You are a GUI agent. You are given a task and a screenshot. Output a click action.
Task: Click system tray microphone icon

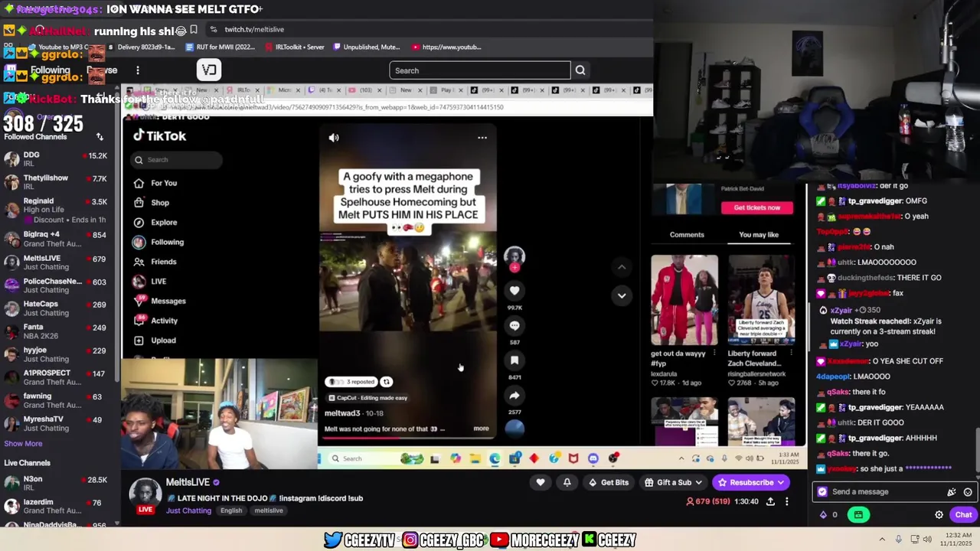click(898, 540)
